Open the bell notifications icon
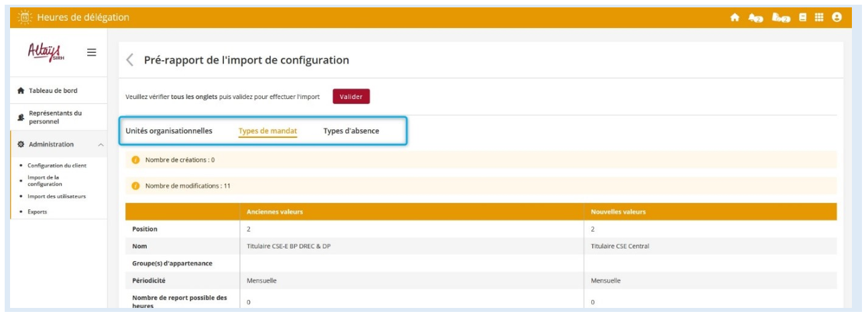 coord(755,18)
